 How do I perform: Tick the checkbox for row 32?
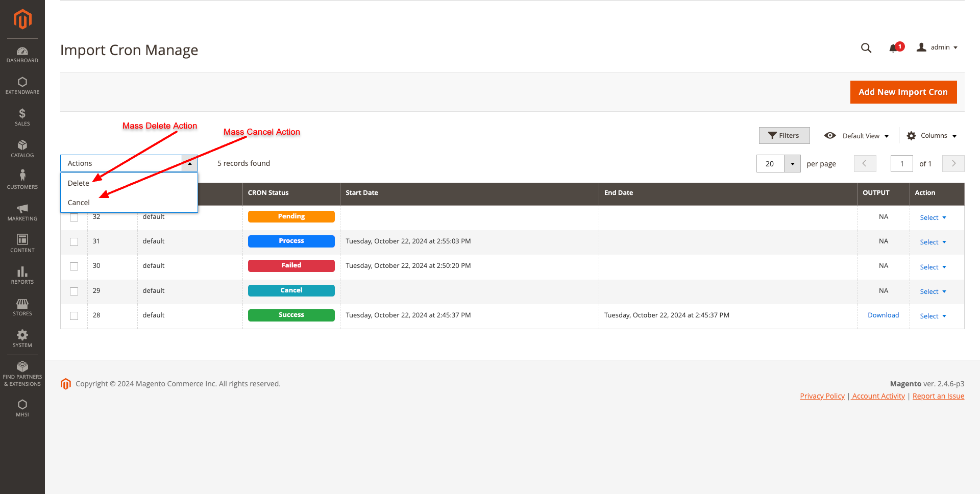point(74,217)
